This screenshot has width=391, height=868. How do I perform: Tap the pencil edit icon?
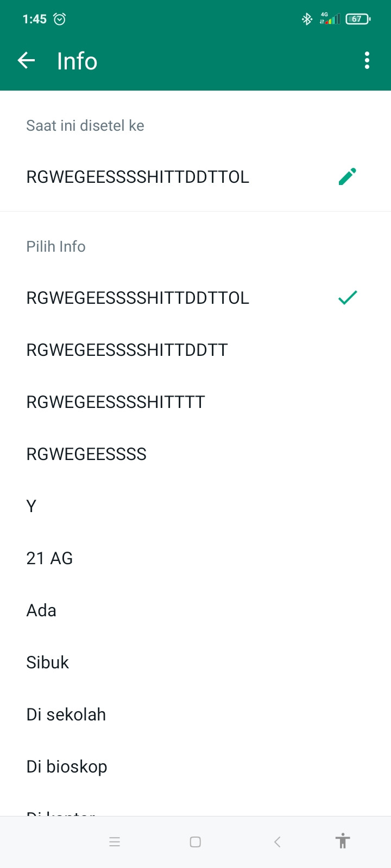coord(347,176)
